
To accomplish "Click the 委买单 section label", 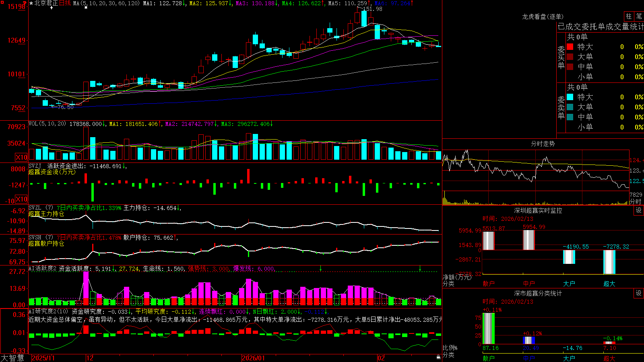I will click(x=561, y=57).
